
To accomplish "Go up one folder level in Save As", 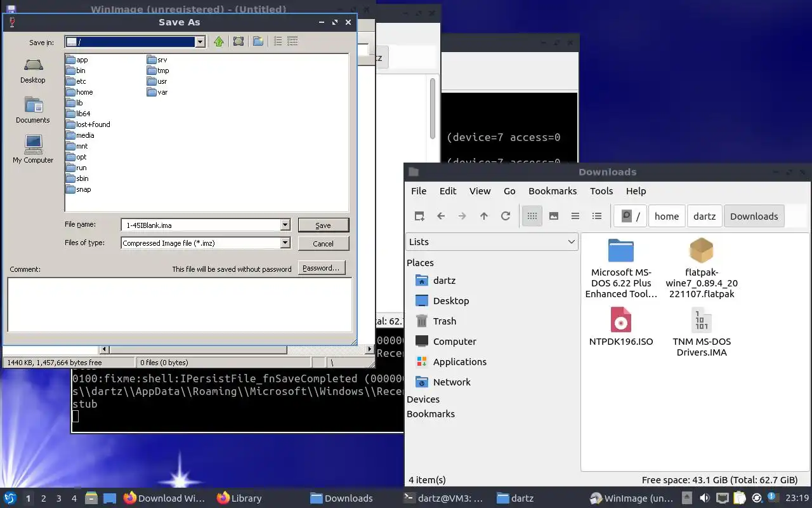I will (219, 41).
